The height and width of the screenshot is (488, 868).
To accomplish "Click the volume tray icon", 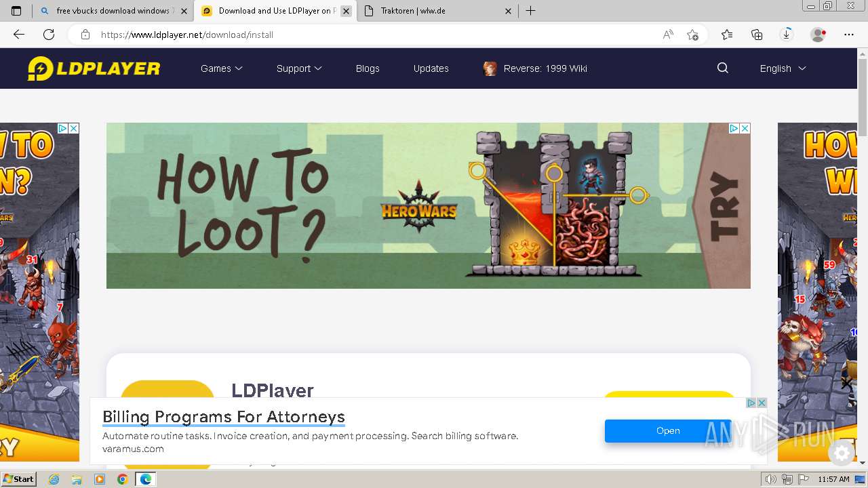I will 771,479.
